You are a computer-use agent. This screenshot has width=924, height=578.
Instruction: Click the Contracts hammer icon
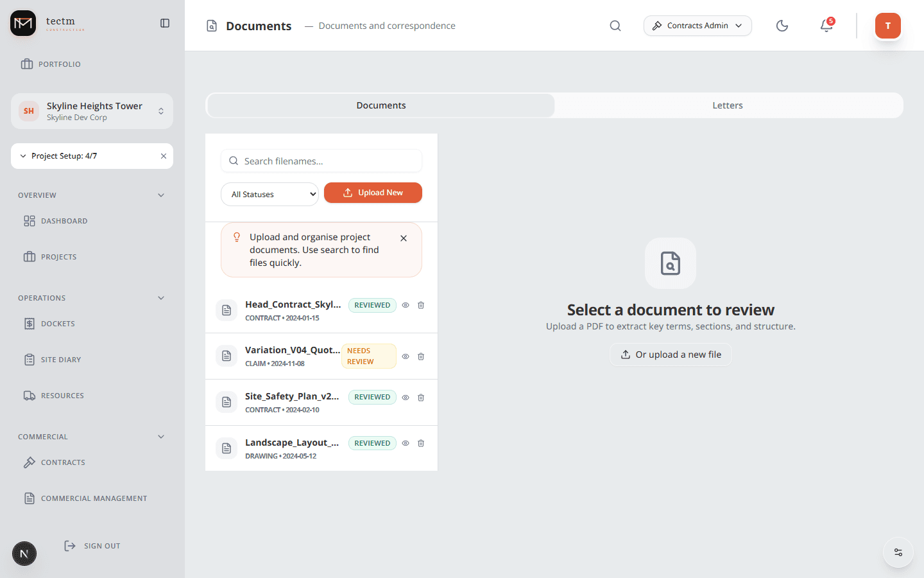(28, 462)
